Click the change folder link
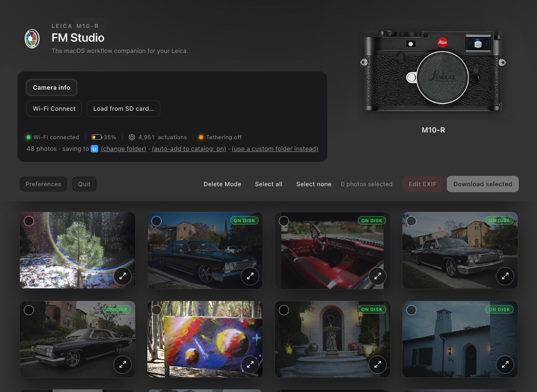 coord(123,149)
